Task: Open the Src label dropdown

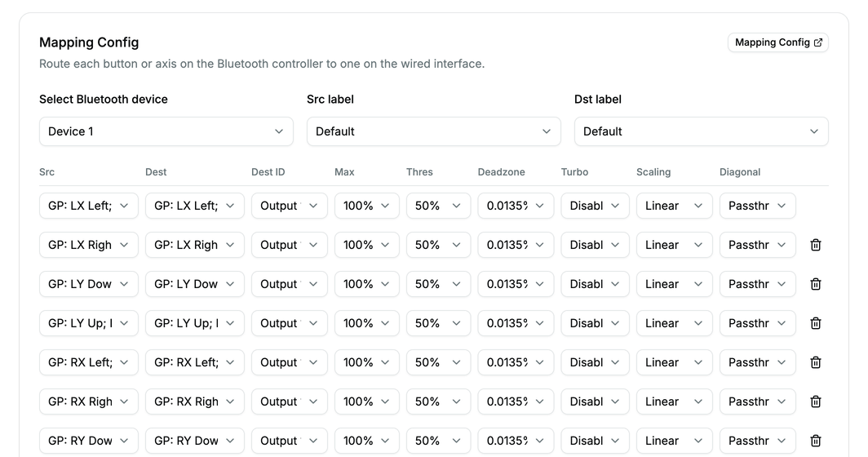Action: coord(433,131)
